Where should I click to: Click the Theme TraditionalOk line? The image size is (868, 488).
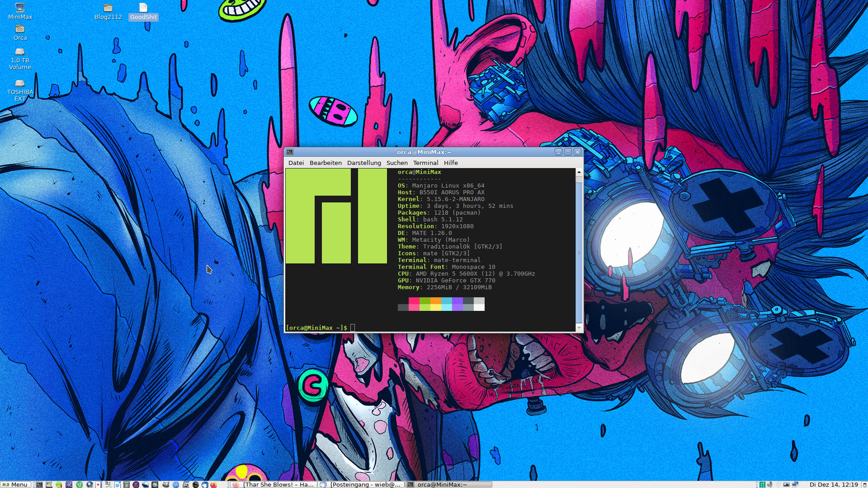[450, 247]
